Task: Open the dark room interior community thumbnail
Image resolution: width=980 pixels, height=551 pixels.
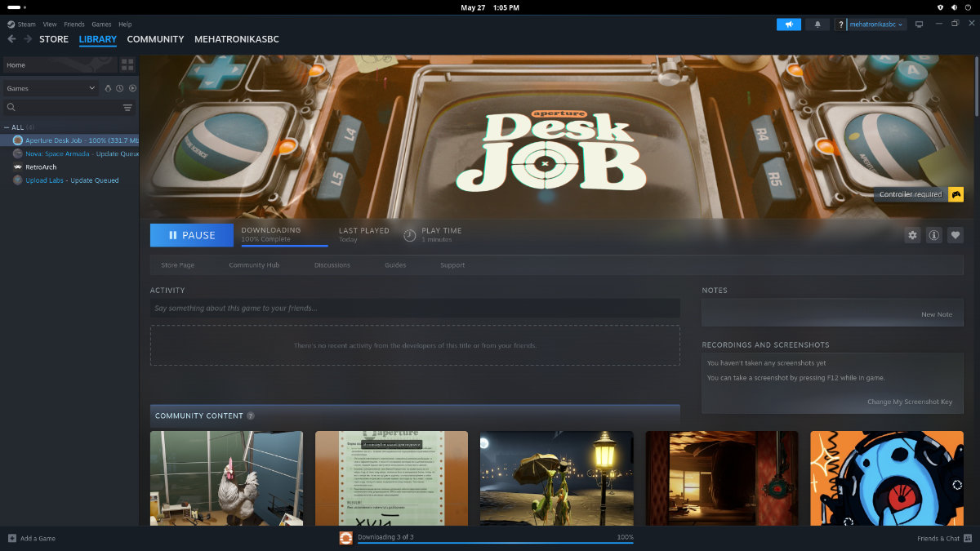Action: 721,478
